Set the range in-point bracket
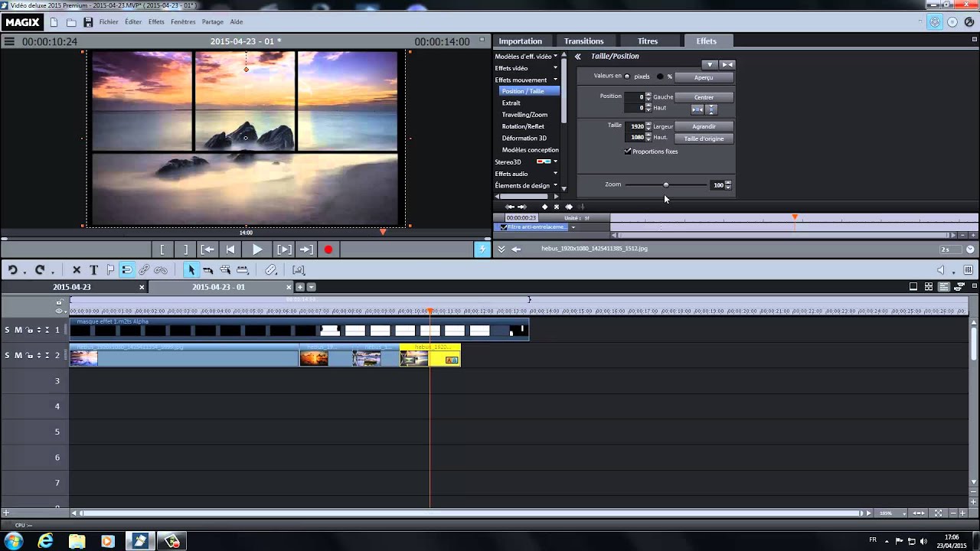980x551 pixels. (x=162, y=249)
